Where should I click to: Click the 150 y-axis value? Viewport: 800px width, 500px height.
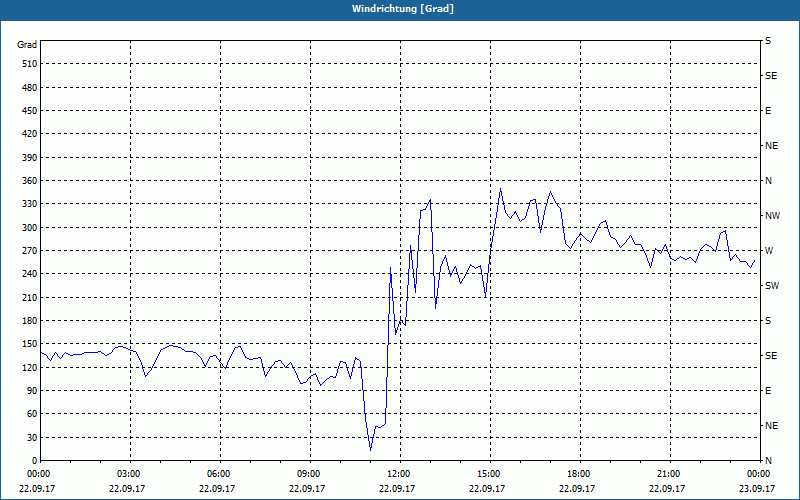[30, 344]
